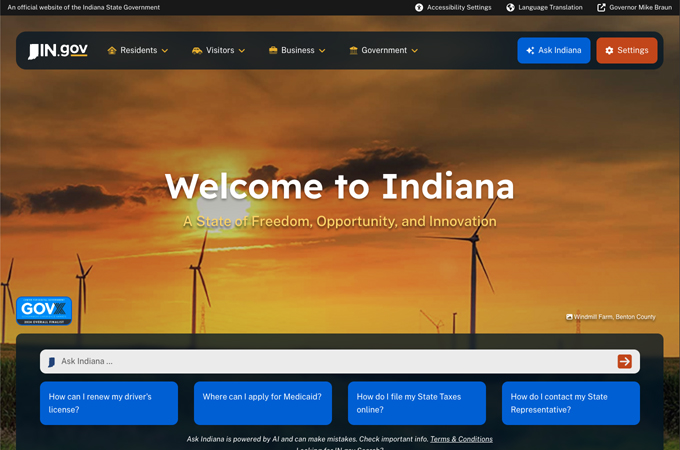Viewport: 680px width, 450px height.
Task: Expand the Government chevron
Action: pyautogui.click(x=415, y=51)
